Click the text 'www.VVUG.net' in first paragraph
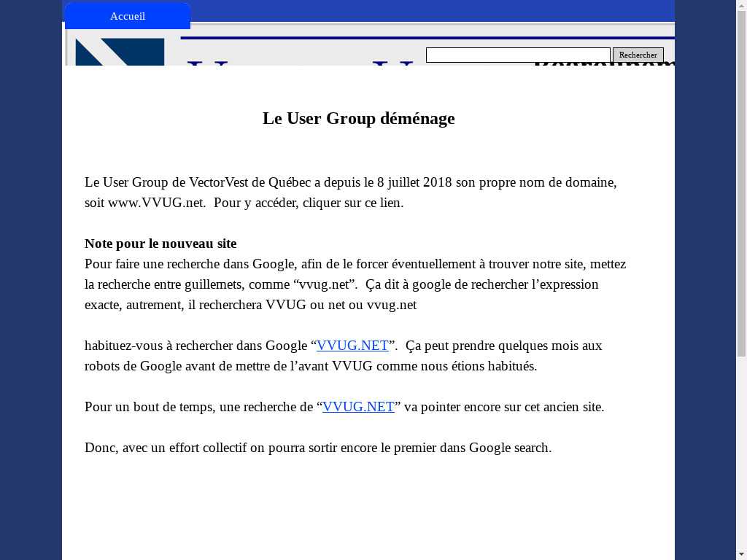 coord(156,203)
